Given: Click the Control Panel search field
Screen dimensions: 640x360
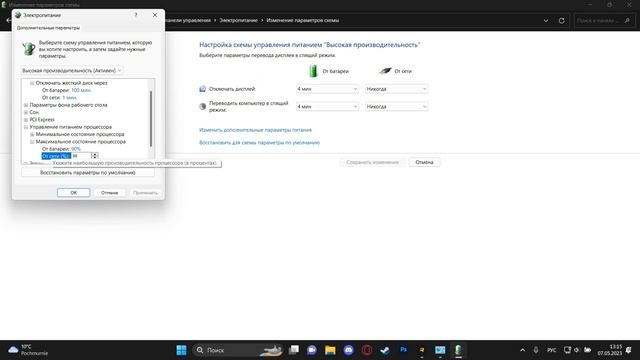Looking at the screenshot, I should coord(604,20).
